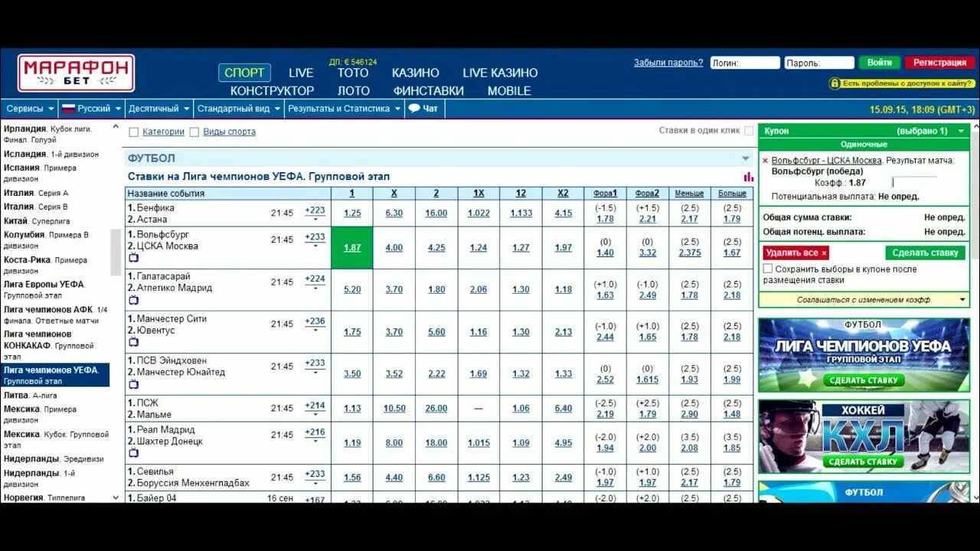Image resolution: width=980 pixels, height=551 pixels.
Task: Click the site access problems lock icon
Action: click(834, 83)
